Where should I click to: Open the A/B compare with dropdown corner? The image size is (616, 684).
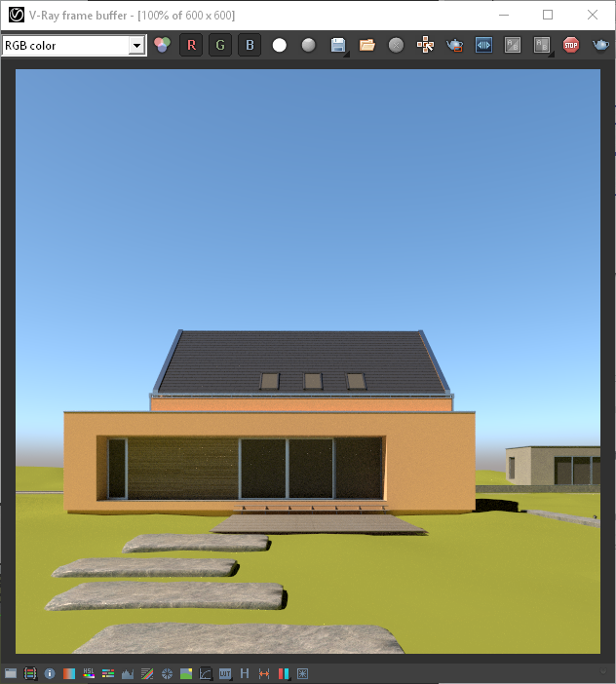point(542,45)
